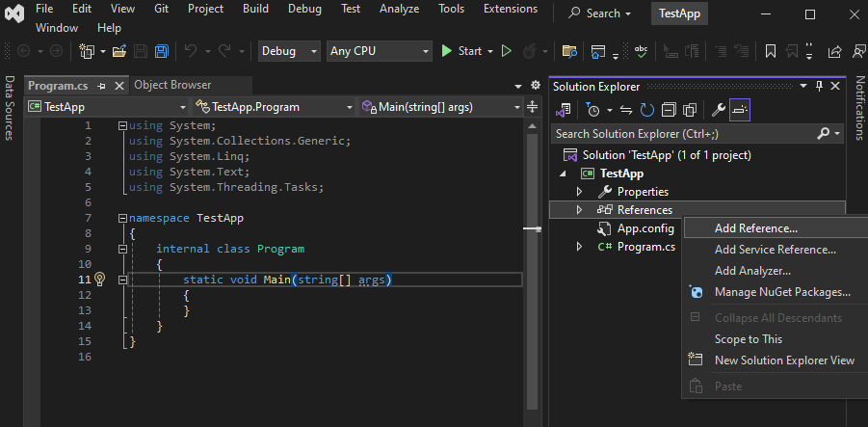Click the editor settings gear icon
Viewport: 868px width, 427px height.
pyautogui.click(x=536, y=85)
